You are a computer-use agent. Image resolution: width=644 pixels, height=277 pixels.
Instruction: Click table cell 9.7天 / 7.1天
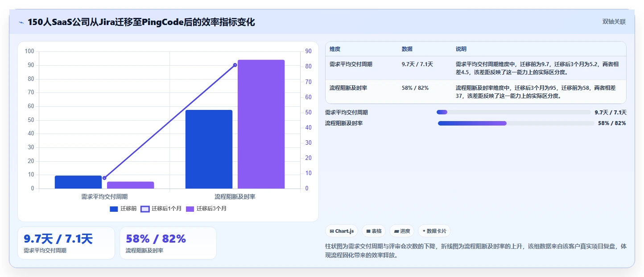[417, 64]
